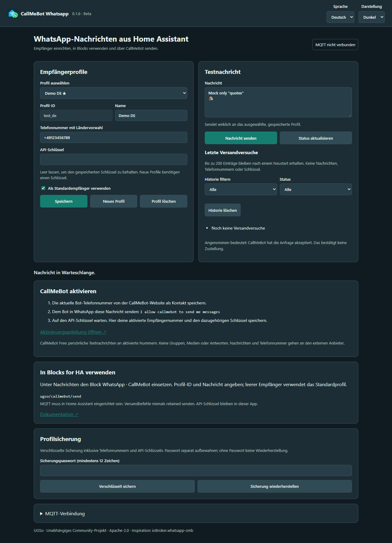Viewport: 392px width, 543px height.
Task: Click into the Nachricht text area
Action: tap(278, 102)
